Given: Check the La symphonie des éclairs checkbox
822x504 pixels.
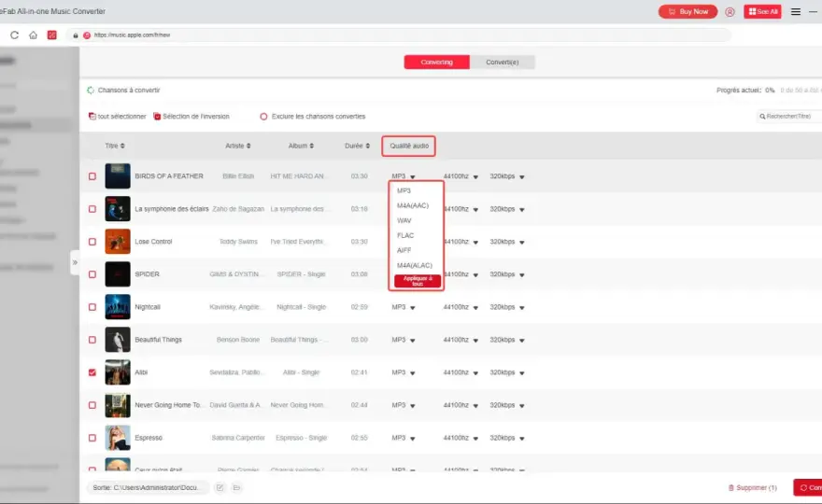Looking at the screenshot, I should point(92,209).
